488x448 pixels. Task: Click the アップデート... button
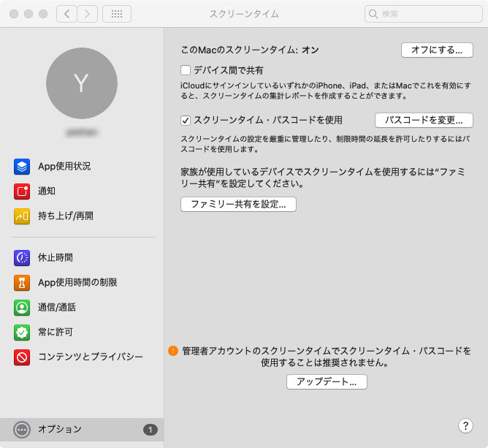tap(327, 381)
